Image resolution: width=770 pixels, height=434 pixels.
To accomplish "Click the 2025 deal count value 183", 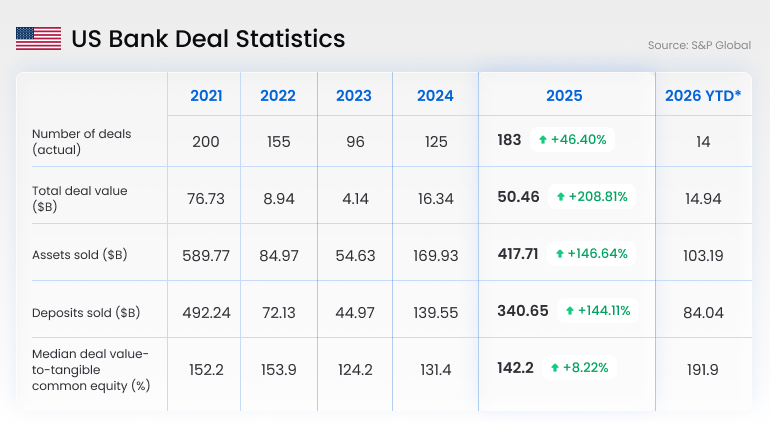I will click(509, 140).
